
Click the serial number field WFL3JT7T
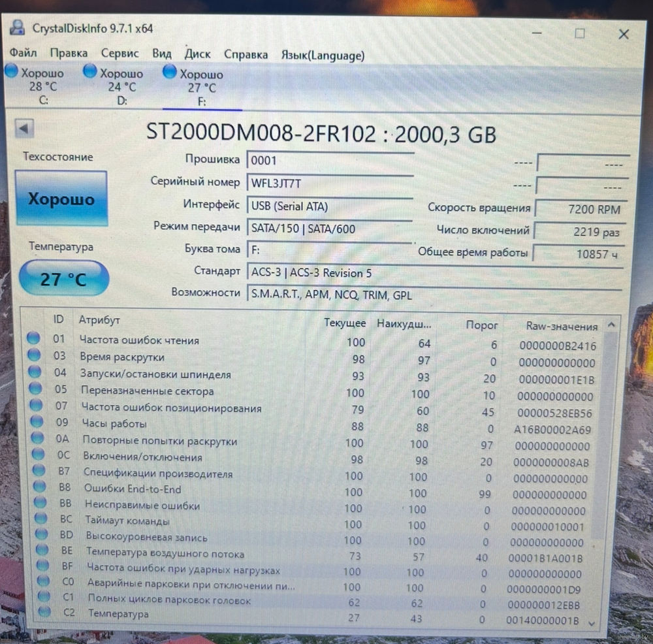[330, 184]
